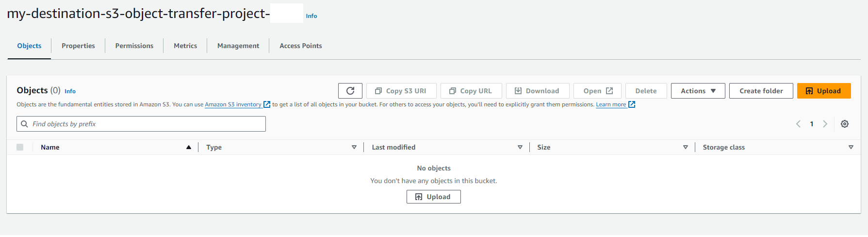This screenshot has width=868, height=237.
Task: Go to previous page arrow
Action: point(798,124)
